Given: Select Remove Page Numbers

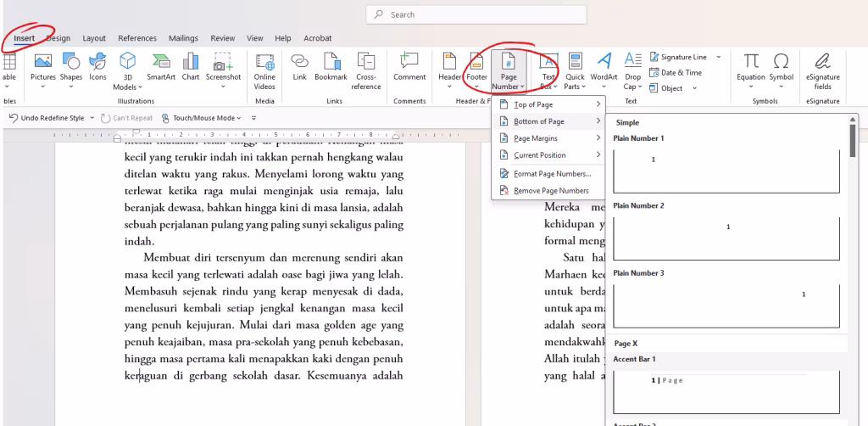Looking at the screenshot, I should [x=548, y=191].
